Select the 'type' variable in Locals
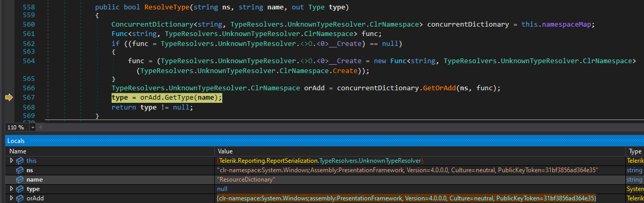644x203 pixels. 33,189
